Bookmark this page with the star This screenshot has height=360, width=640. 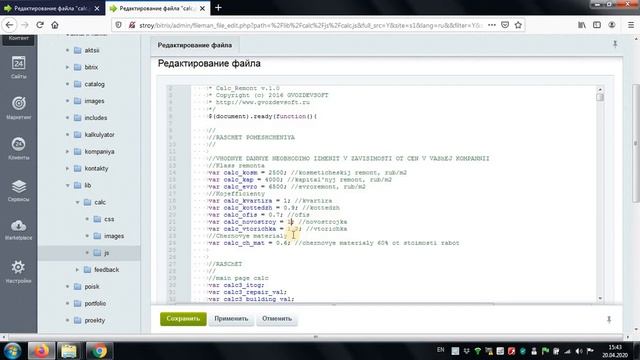pyautogui.click(x=518, y=25)
